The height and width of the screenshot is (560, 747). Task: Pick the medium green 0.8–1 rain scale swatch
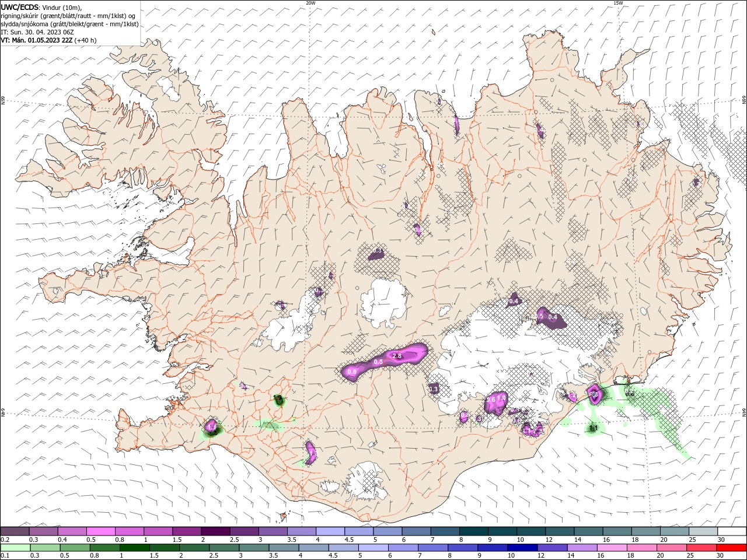point(104,548)
